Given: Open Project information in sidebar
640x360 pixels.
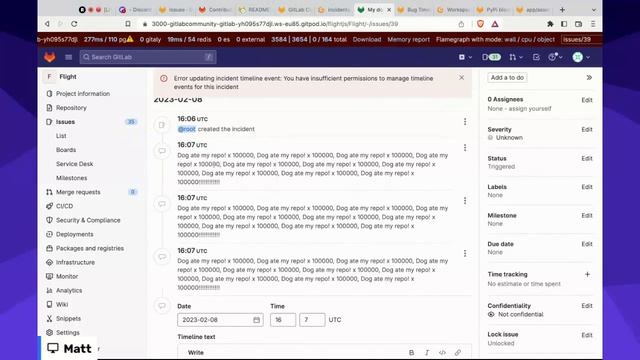Looking at the screenshot, I should [x=83, y=93].
